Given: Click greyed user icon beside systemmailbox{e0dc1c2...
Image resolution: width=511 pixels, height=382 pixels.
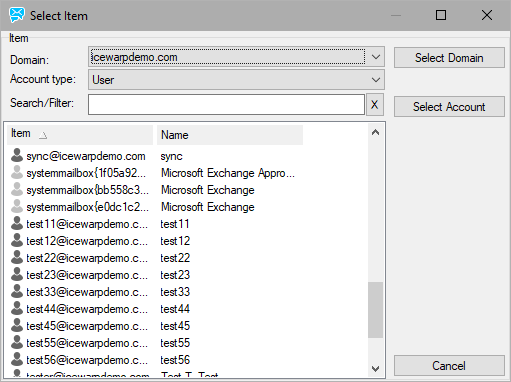Looking at the screenshot, I should point(17,206).
